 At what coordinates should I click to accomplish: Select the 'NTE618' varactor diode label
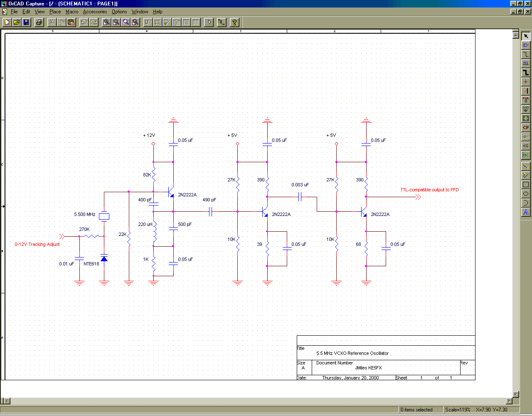tap(91, 264)
